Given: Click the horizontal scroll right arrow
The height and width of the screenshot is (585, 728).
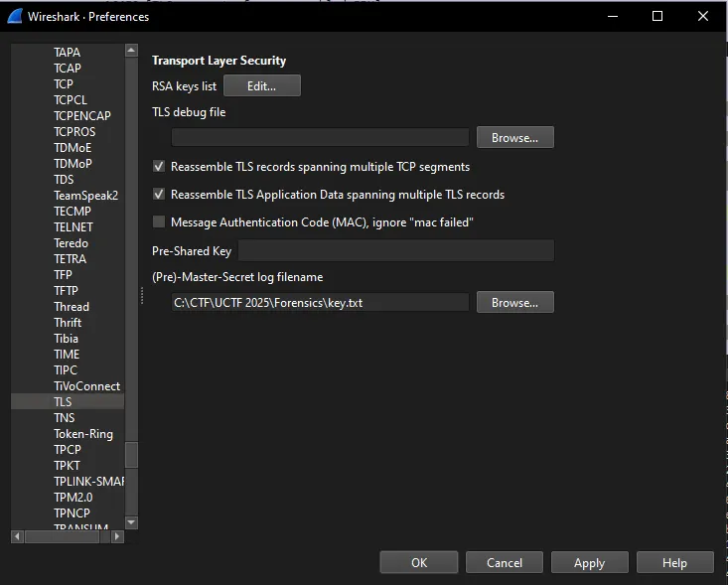Looking at the screenshot, I should (x=117, y=536).
